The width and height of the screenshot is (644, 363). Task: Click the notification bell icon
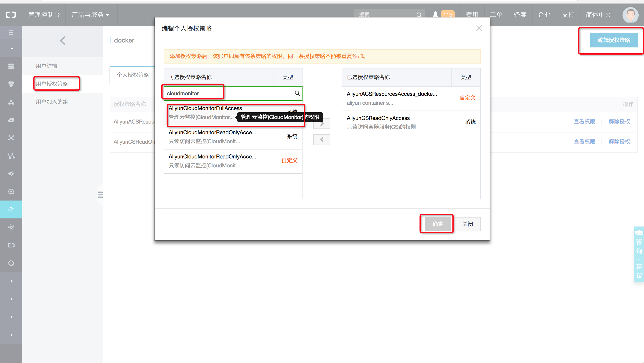435,15
